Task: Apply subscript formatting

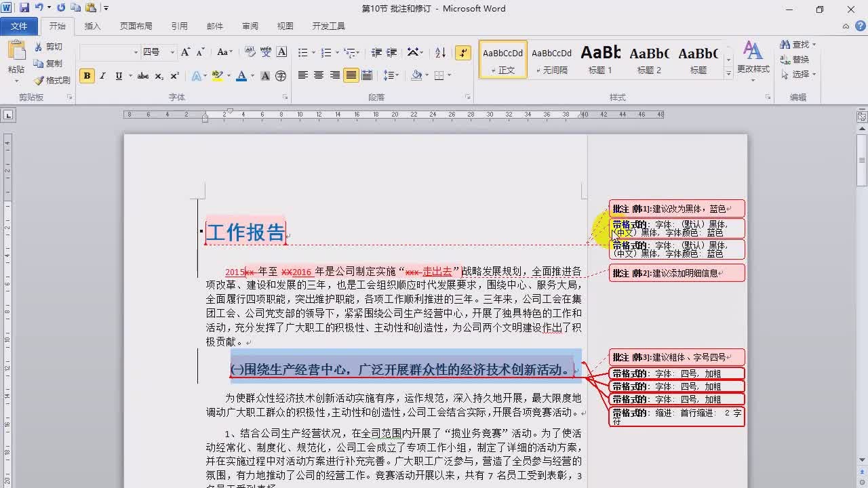Action: click(x=159, y=76)
